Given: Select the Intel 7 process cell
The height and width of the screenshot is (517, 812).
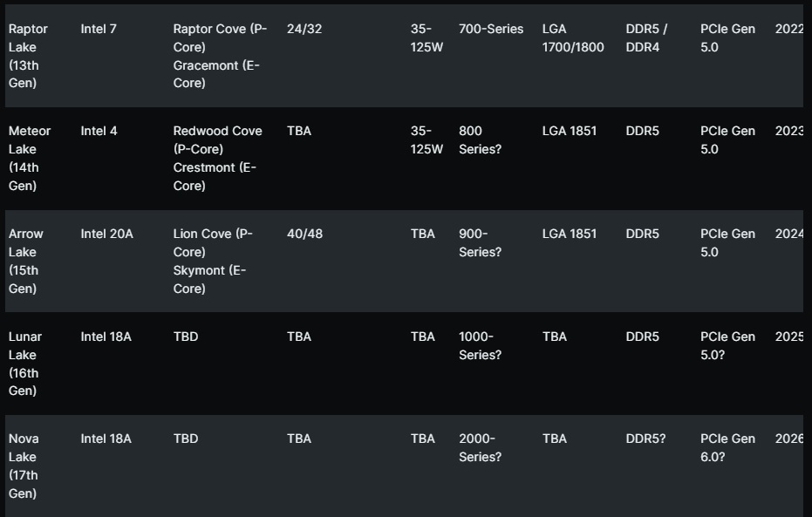Looking at the screenshot, I should point(99,29).
